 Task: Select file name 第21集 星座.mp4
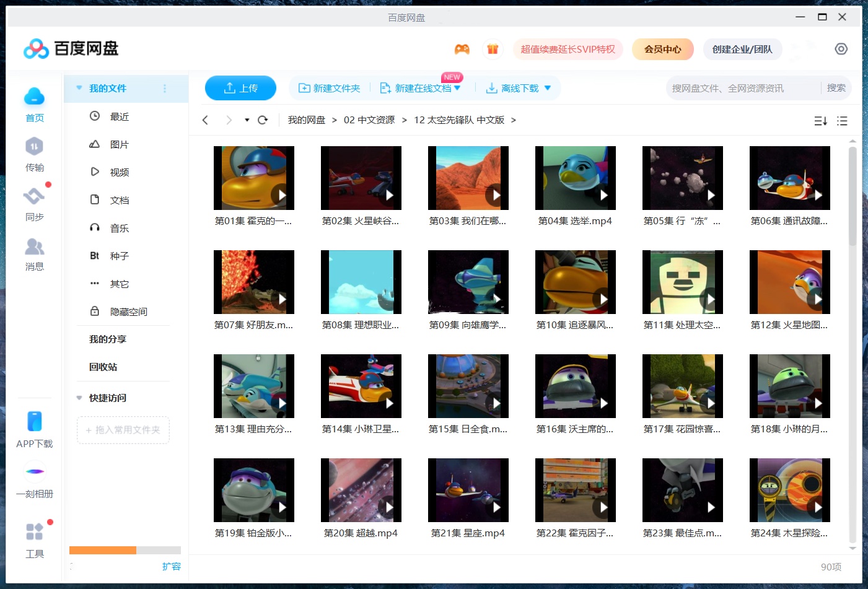coord(468,533)
